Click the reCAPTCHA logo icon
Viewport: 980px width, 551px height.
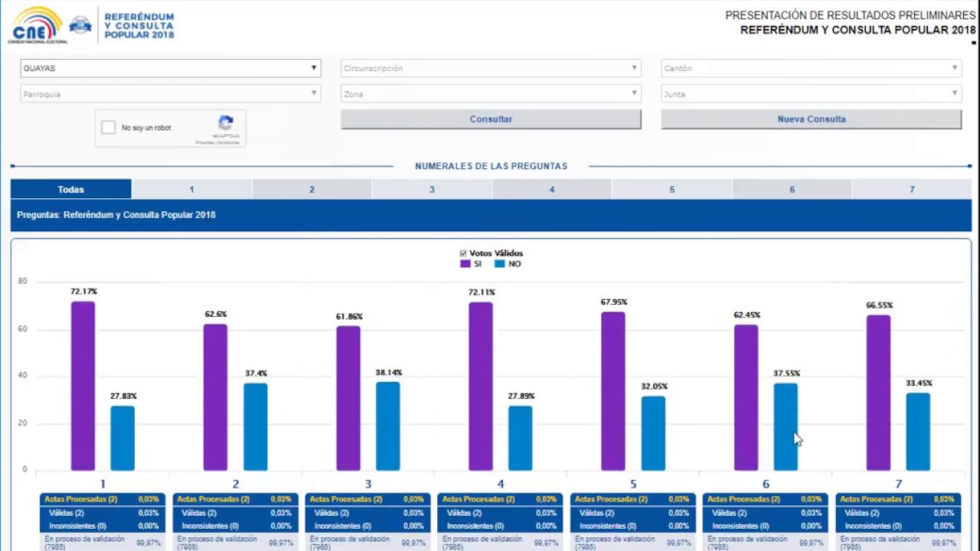(x=225, y=123)
